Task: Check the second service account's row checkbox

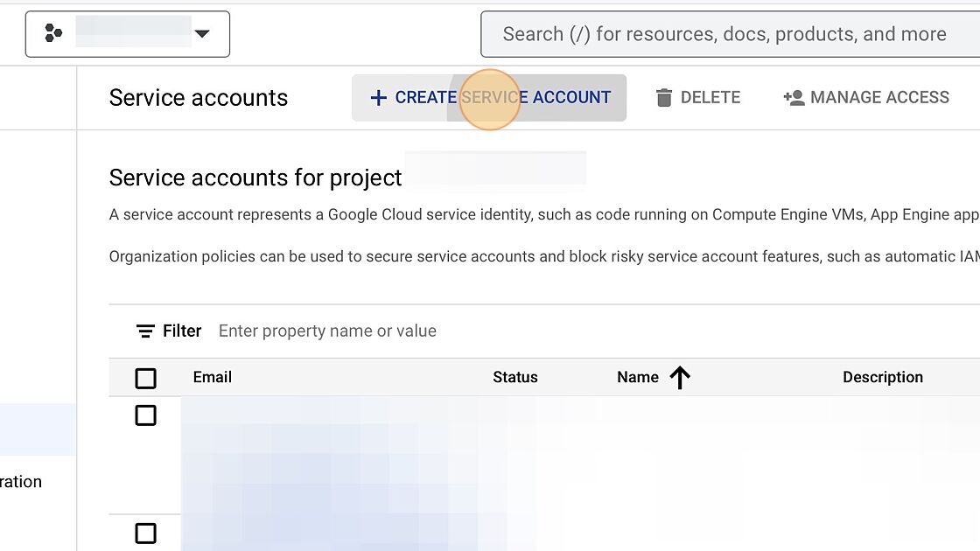Action: [145, 533]
